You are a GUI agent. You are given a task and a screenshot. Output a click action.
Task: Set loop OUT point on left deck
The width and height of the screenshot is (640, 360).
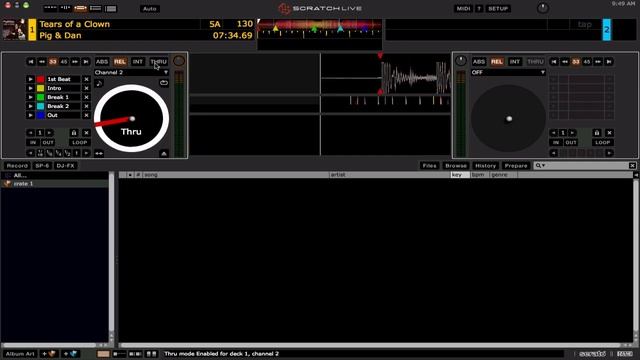click(48, 142)
